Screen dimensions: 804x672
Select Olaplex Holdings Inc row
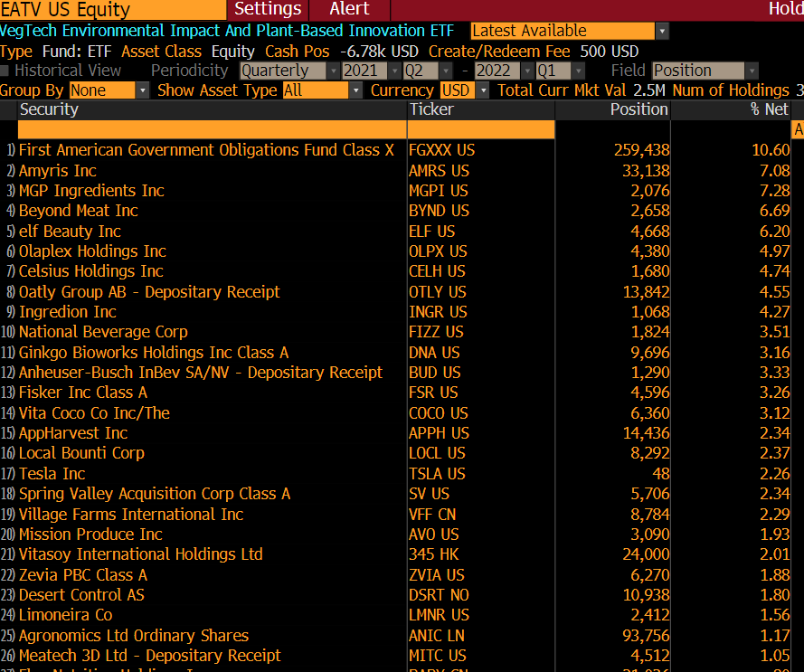[x=92, y=251]
